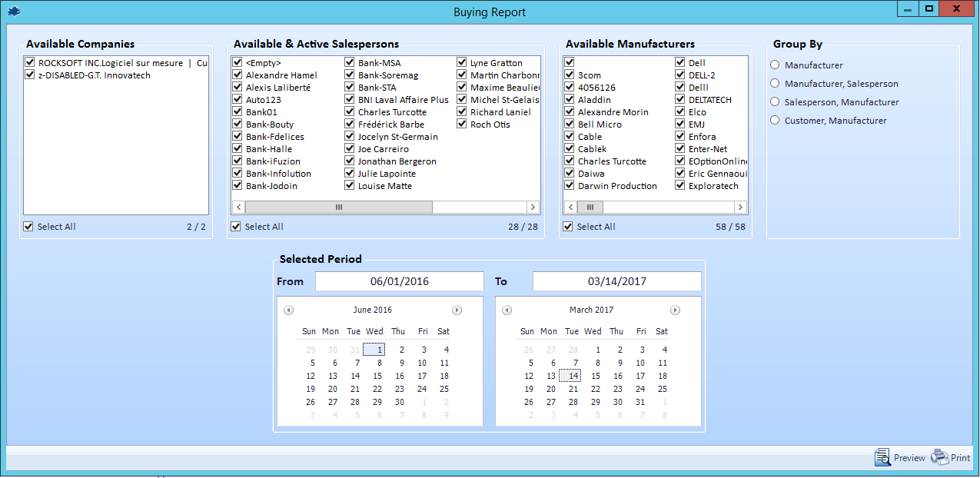
Task: Toggle the z-DISABLED-G.T. Innovatech company checkbox
Action: pyautogui.click(x=30, y=75)
